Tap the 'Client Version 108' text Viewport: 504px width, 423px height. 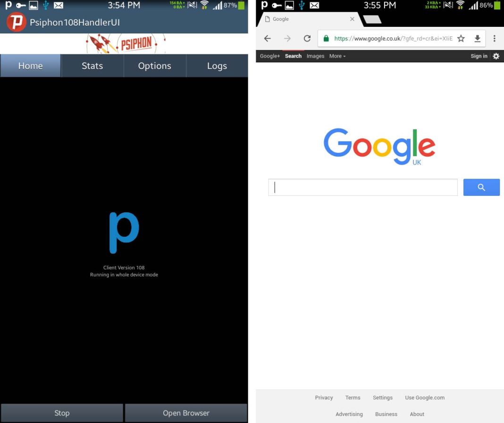[x=124, y=267]
